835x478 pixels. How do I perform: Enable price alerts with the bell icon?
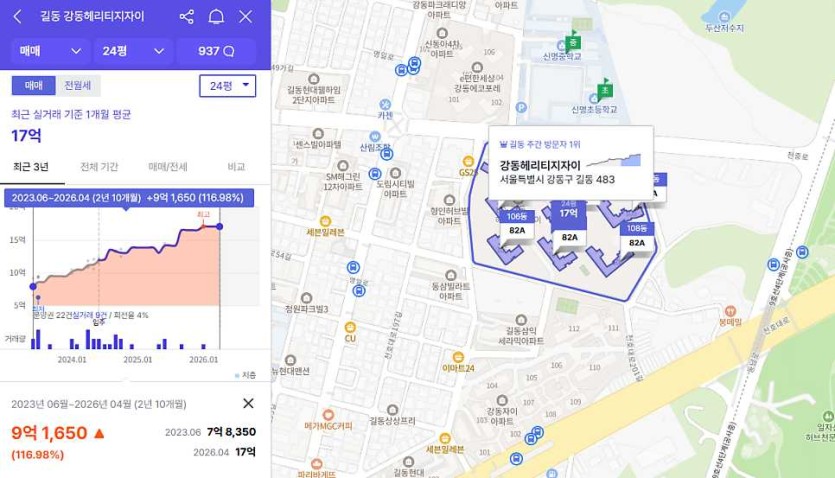point(216,17)
